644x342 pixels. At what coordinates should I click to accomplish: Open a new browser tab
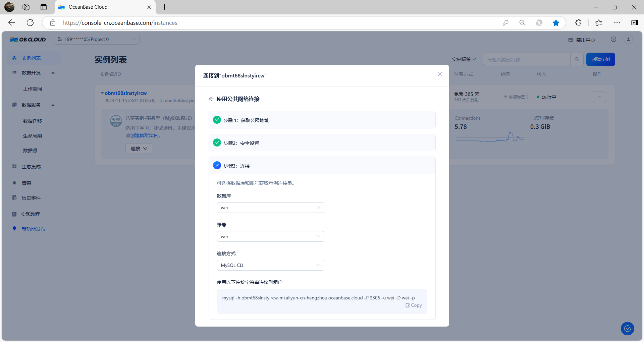[x=165, y=7]
